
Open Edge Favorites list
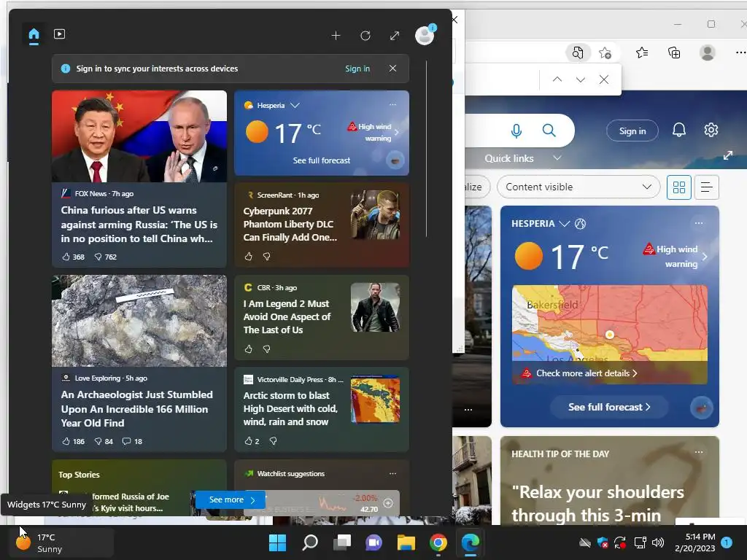point(642,52)
